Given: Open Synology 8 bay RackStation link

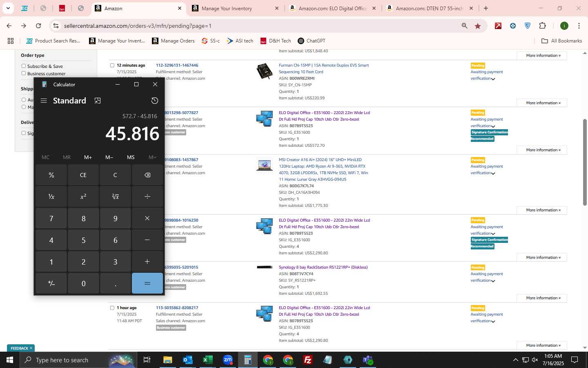Looking at the screenshot, I should pyautogui.click(x=323, y=267).
